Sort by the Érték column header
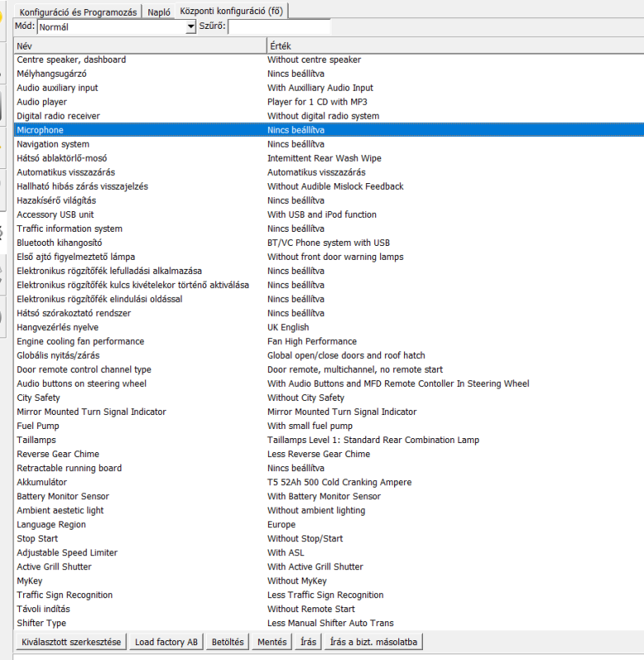The image size is (644, 660). coord(455,45)
